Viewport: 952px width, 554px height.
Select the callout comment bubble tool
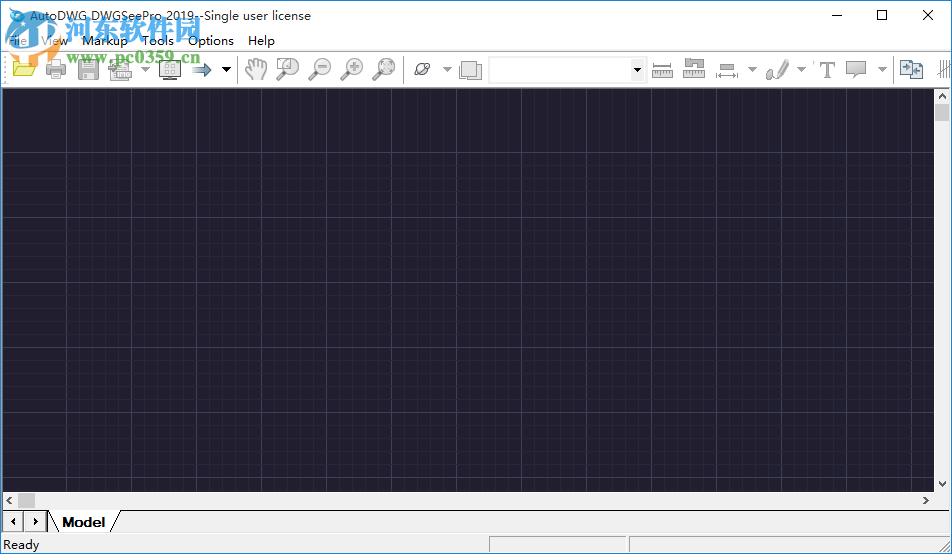pos(856,69)
